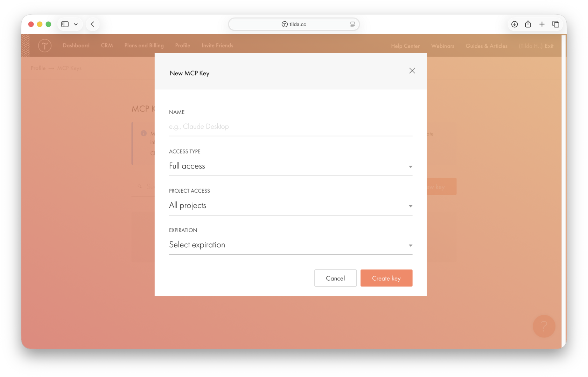Toggle the Safari sidebar icon
Image resolution: width=588 pixels, height=377 pixels.
click(x=65, y=24)
